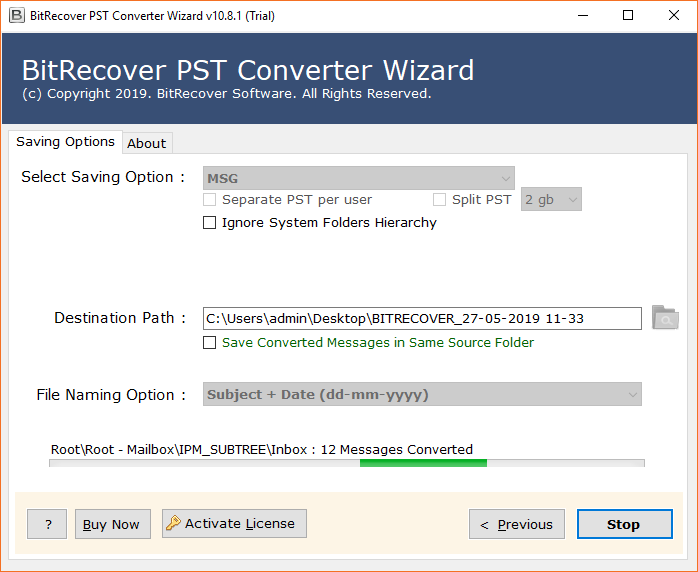Viewport: 698px width, 572px height.
Task: Open the MSG saving option dropdown
Action: [x=359, y=178]
